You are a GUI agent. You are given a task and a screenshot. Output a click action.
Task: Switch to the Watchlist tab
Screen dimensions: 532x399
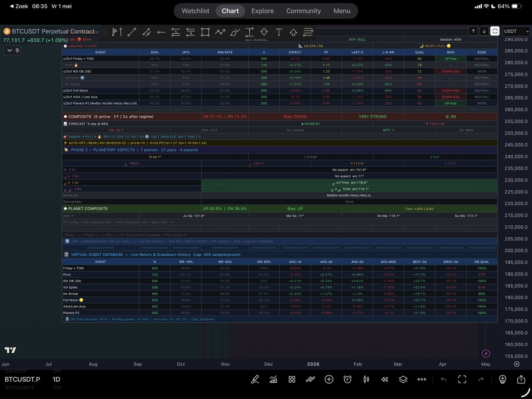[196, 11]
